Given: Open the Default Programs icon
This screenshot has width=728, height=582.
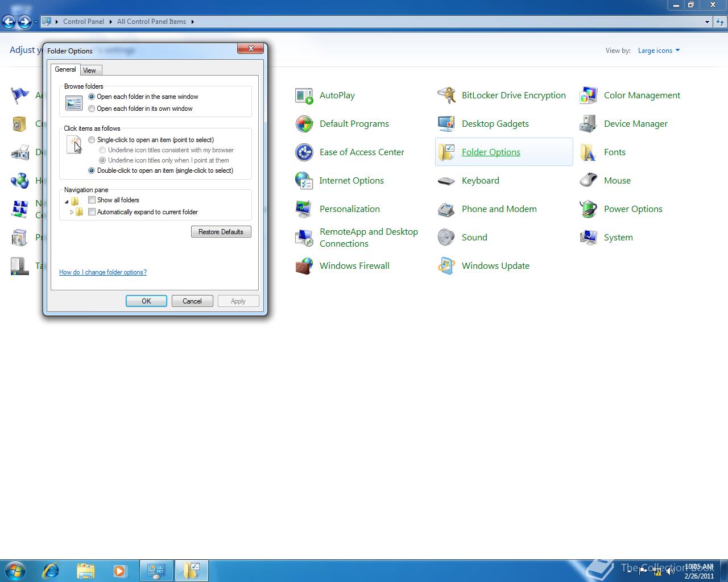Looking at the screenshot, I should tap(304, 124).
